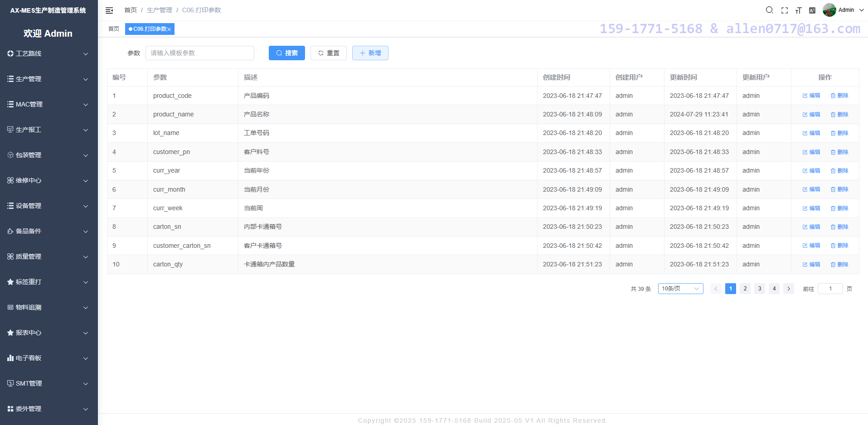Click the 生产报工 sidebar icon
The width and height of the screenshot is (868, 425).
[10, 130]
